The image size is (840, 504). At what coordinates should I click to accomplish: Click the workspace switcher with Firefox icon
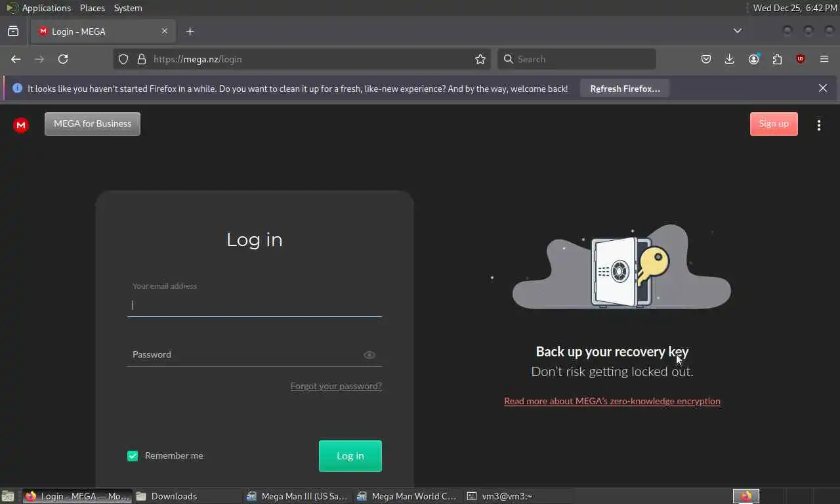(x=745, y=496)
